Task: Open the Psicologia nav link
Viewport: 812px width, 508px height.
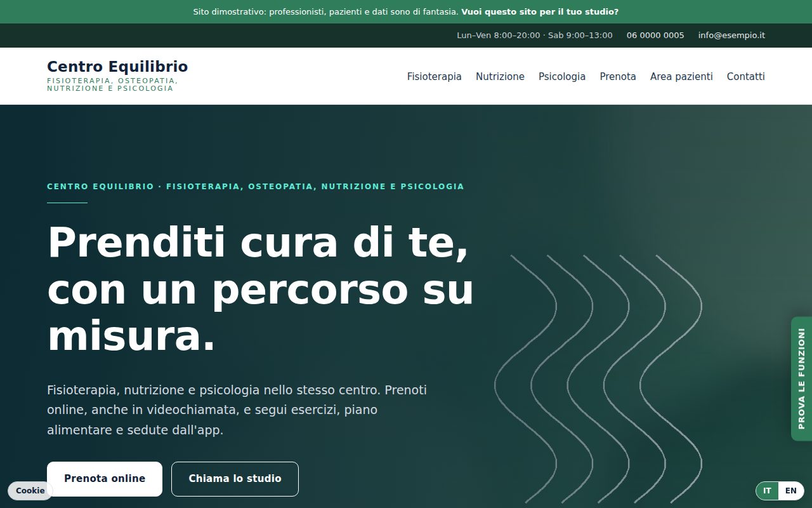Action: [562, 76]
